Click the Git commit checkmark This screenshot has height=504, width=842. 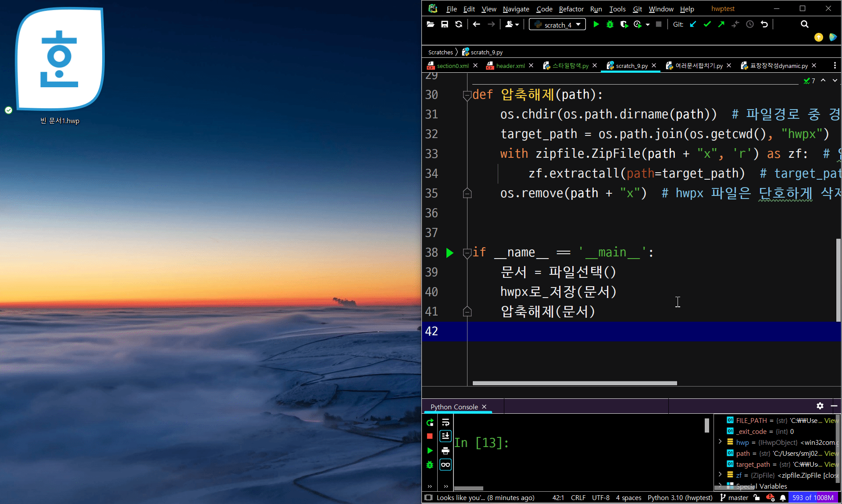707,25
